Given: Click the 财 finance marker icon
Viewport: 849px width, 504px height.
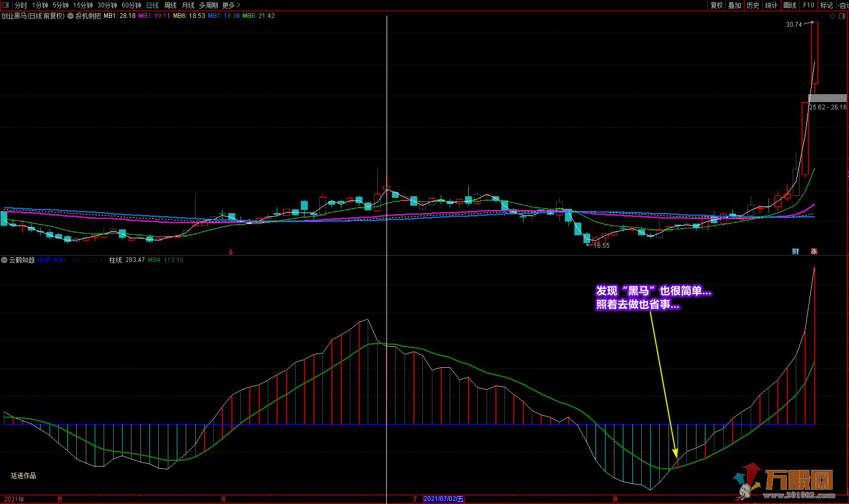Looking at the screenshot, I should click(x=795, y=251).
